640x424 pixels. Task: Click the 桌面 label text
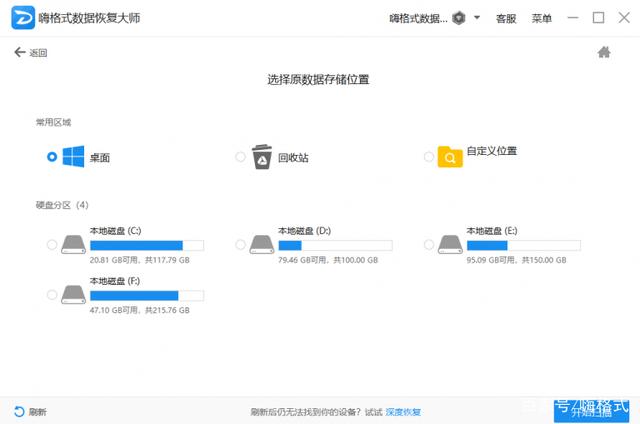point(100,158)
